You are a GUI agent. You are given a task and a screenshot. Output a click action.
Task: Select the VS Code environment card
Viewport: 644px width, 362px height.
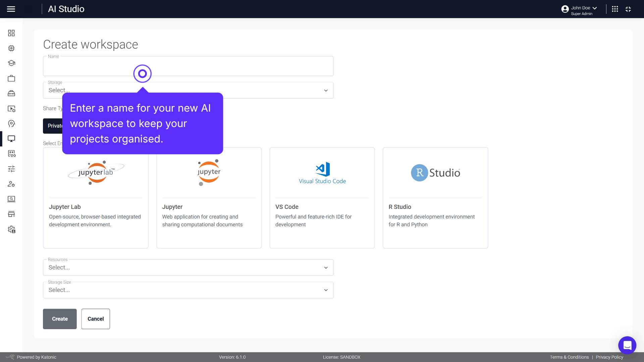click(x=322, y=198)
